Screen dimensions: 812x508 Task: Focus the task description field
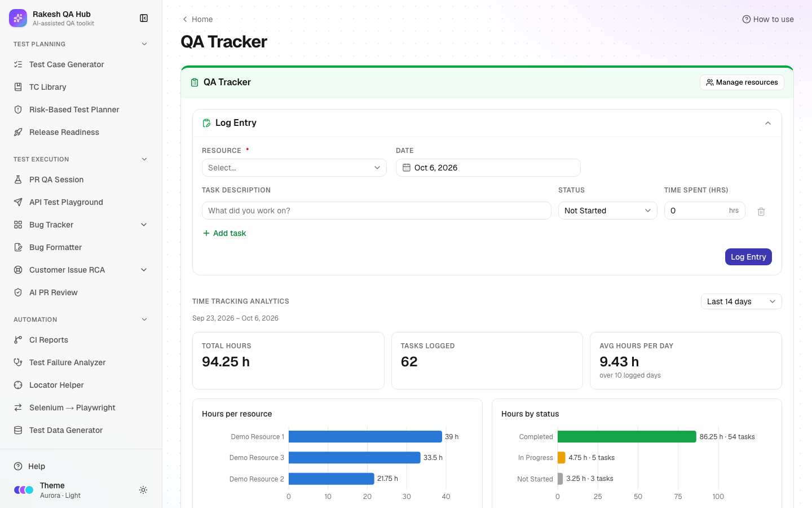pos(377,211)
